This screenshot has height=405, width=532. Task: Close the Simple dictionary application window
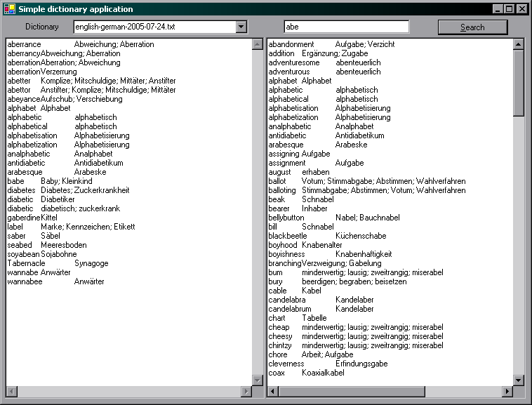(x=521, y=9)
